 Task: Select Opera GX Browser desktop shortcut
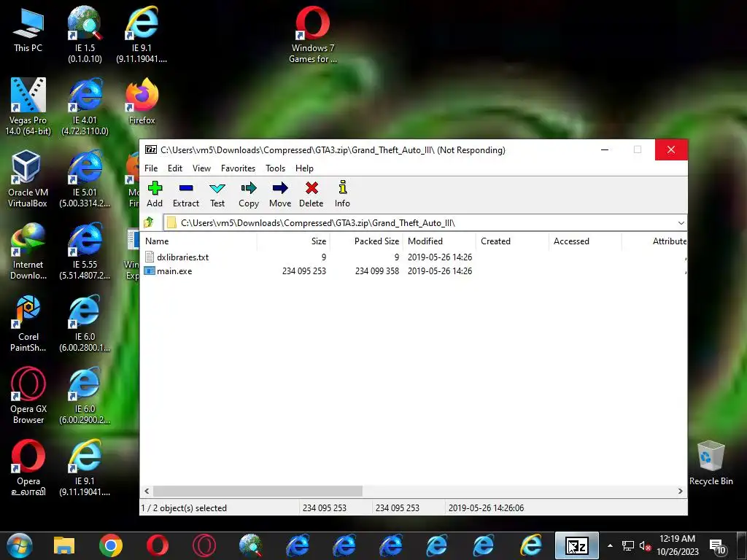pyautogui.click(x=28, y=396)
